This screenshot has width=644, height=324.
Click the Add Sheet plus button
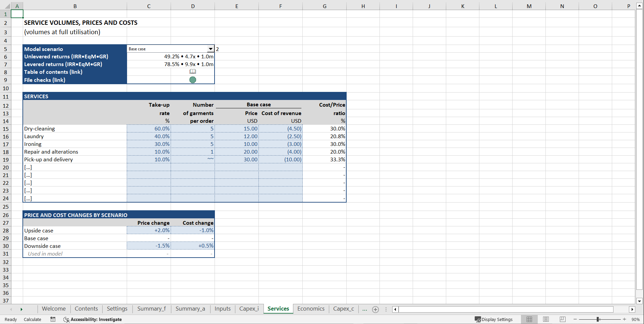tap(375, 309)
